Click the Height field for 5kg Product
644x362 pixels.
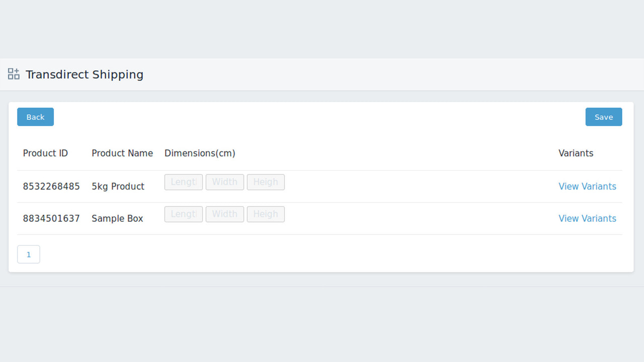point(266,182)
